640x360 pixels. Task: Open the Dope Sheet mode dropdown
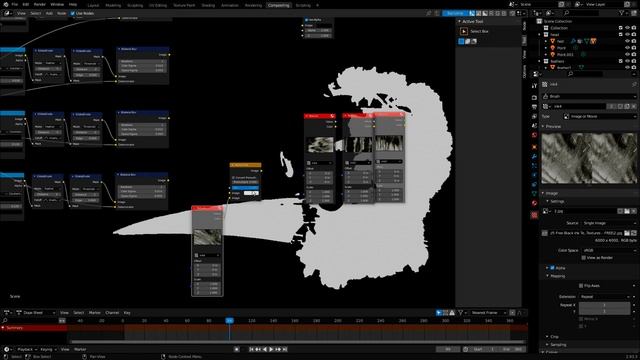click(x=36, y=313)
